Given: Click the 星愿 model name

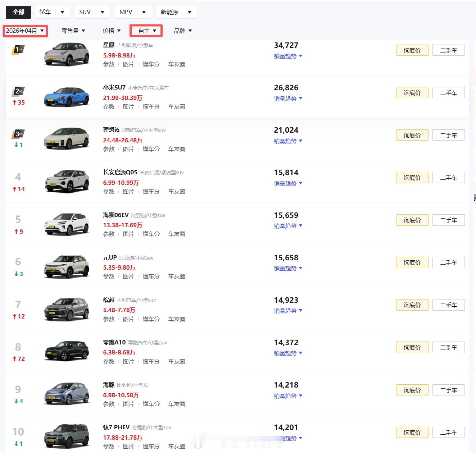Looking at the screenshot, I should point(109,45).
